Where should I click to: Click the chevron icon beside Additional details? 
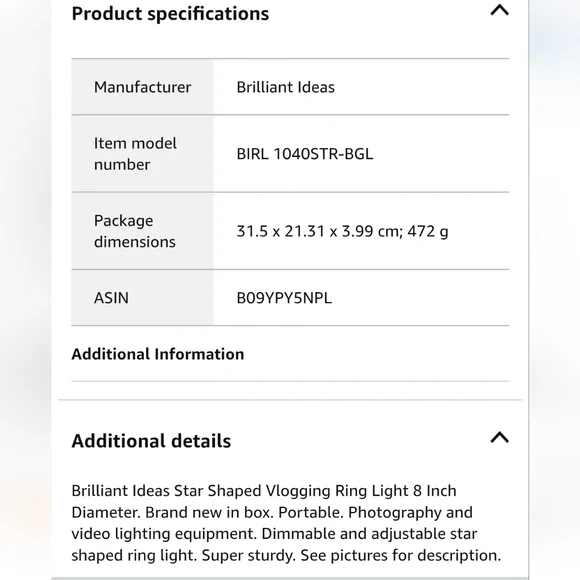pos(499,437)
